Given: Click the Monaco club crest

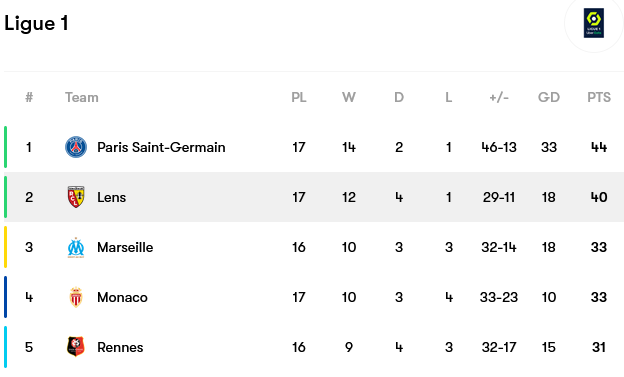Looking at the screenshot, I should click(x=76, y=297).
